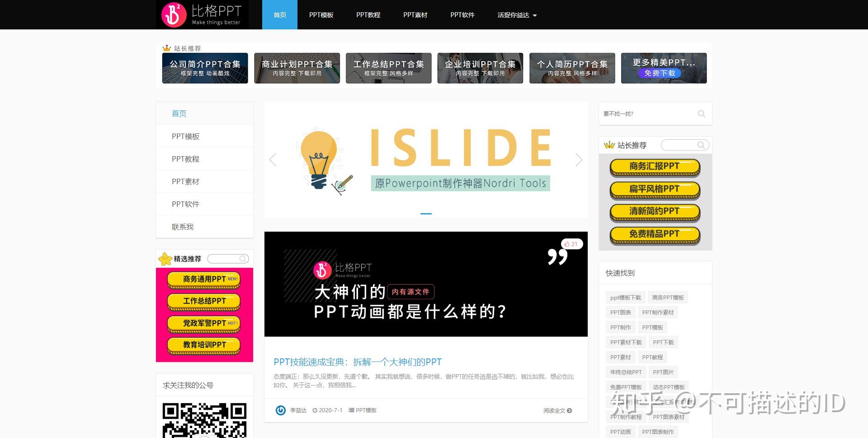Click the 动态PPT模板 tag

[x=669, y=387]
